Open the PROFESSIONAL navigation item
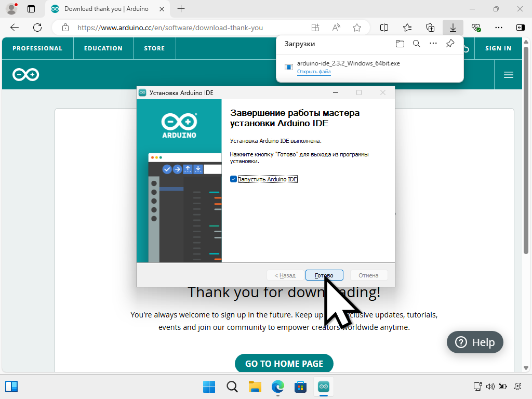The width and height of the screenshot is (532, 399). point(37,48)
